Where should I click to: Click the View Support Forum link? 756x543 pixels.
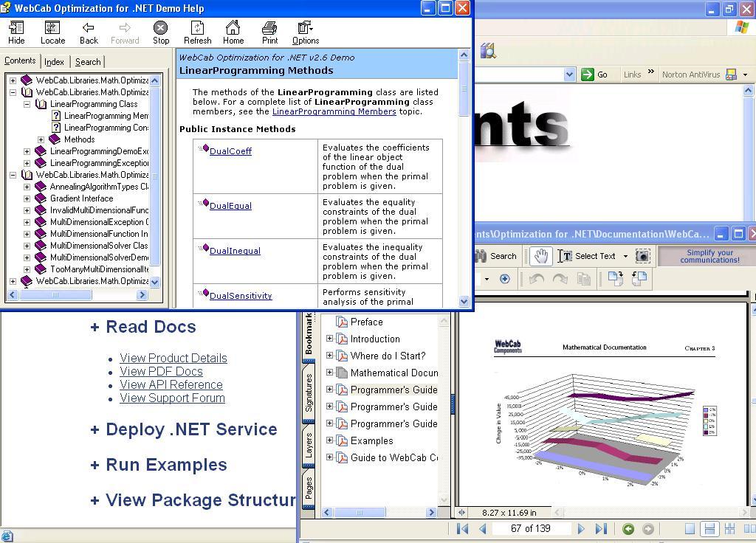(x=173, y=398)
